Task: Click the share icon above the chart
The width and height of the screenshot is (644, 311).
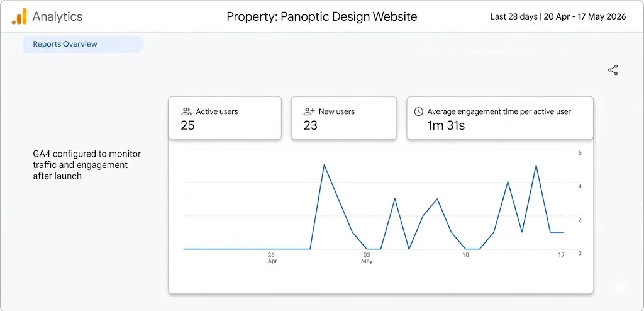Action: (x=613, y=71)
